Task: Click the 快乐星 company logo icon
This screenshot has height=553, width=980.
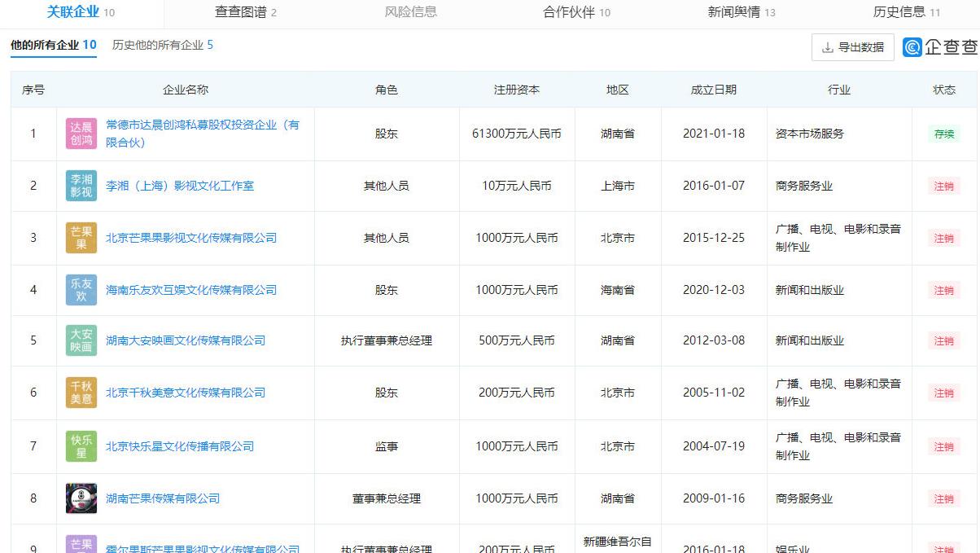Action: pyautogui.click(x=81, y=446)
